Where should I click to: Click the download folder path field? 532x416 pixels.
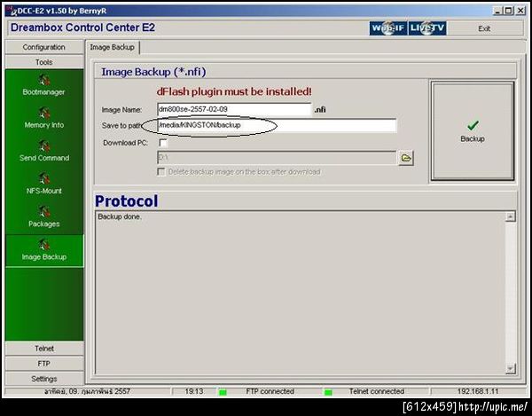277,158
